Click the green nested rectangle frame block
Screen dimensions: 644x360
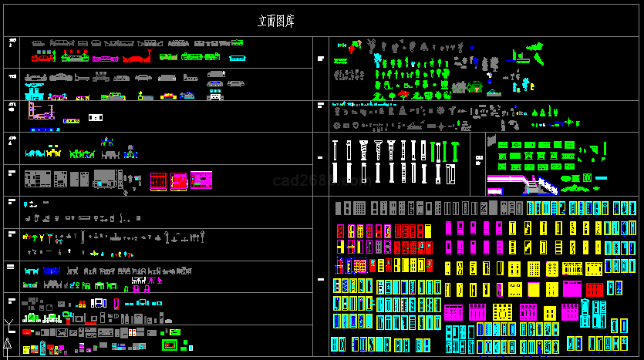tap(168, 344)
